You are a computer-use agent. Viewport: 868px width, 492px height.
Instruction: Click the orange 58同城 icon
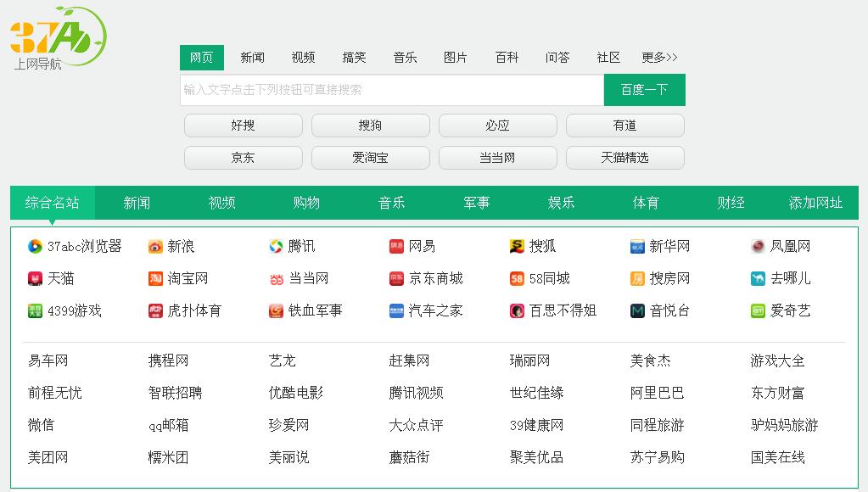tap(517, 278)
